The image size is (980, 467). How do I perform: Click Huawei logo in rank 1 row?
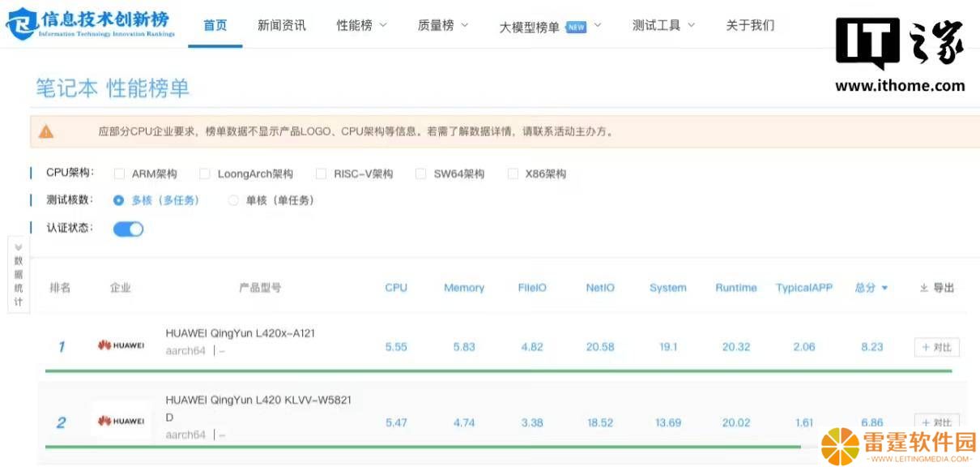121,346
